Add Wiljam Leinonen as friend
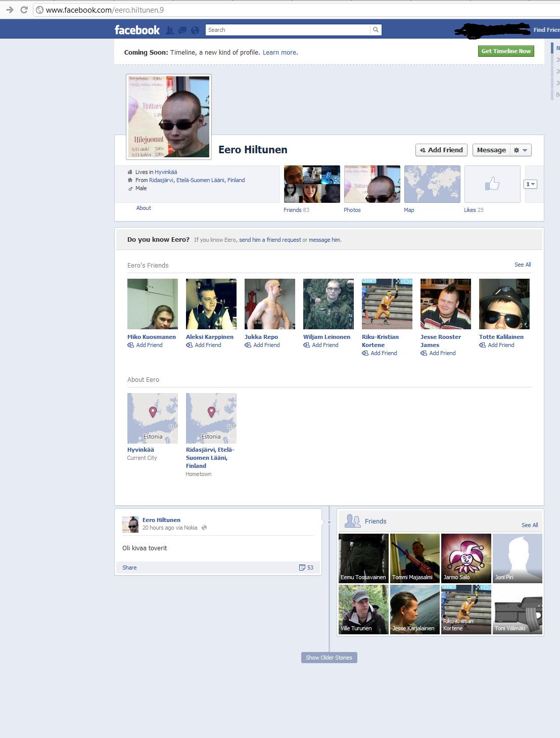The image size is (560, 738). point(321,345)
